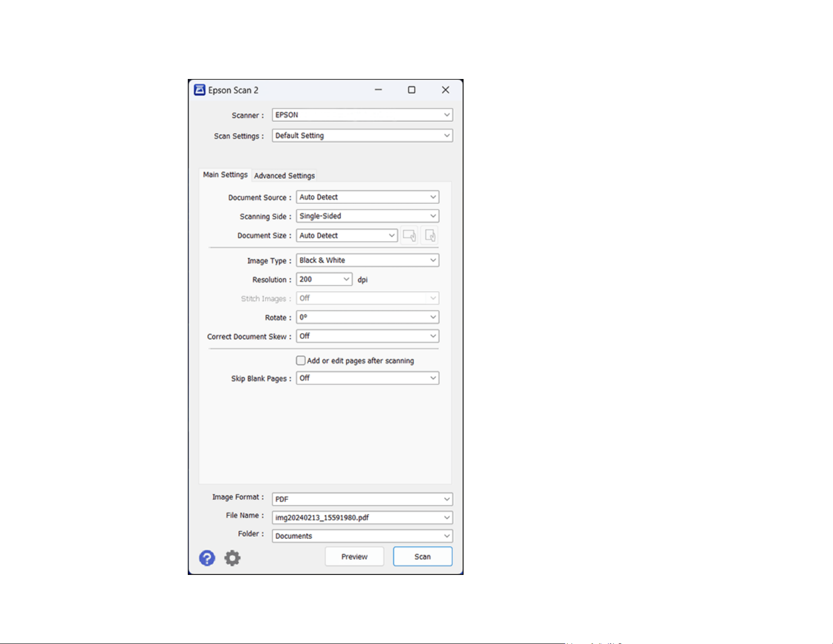Open the File Name dropdown

pos(362,518)
